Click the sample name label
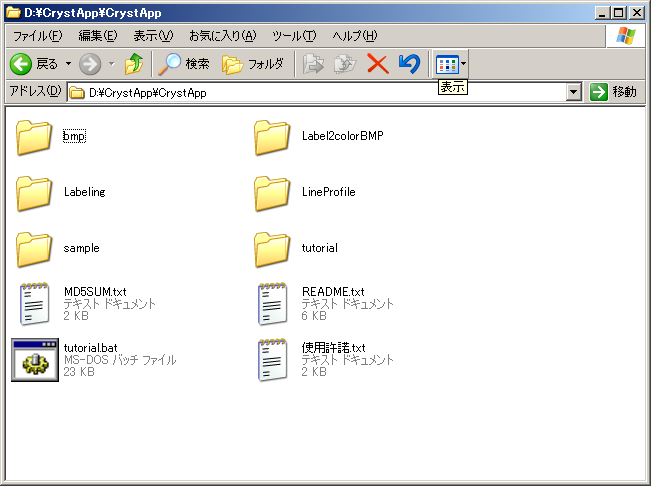The height and width of the screenshot is (486, 651). [81, 248]
